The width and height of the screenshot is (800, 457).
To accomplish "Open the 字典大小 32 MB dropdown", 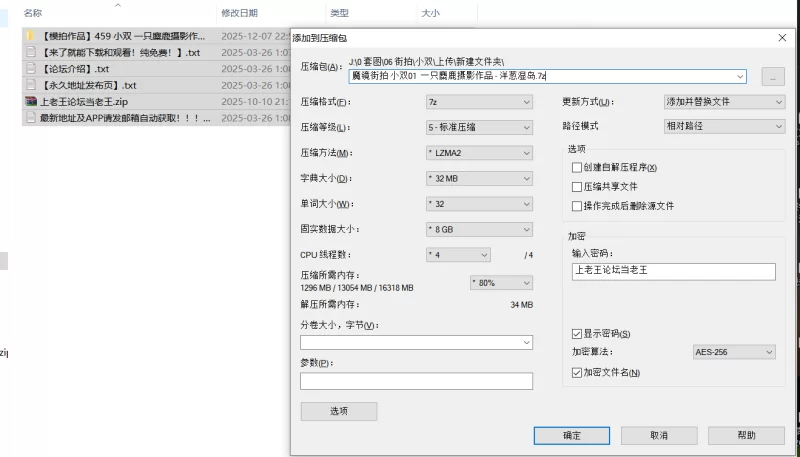I will [479, 179].
